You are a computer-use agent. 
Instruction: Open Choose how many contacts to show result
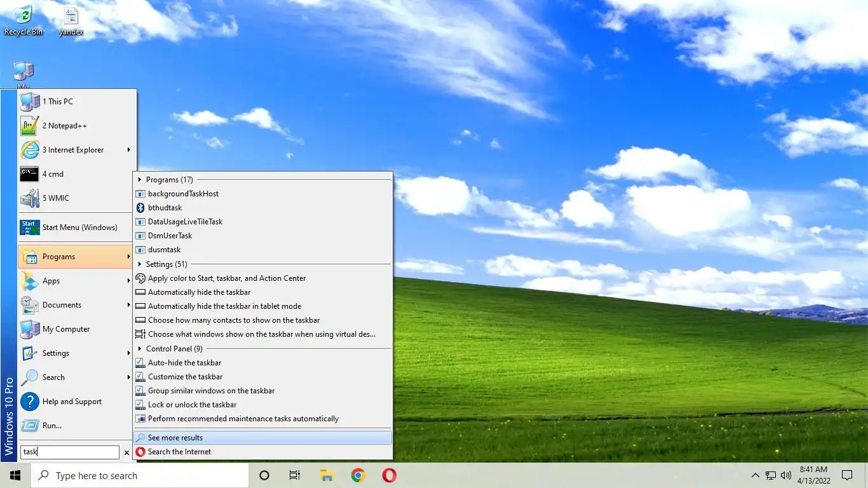263,320
